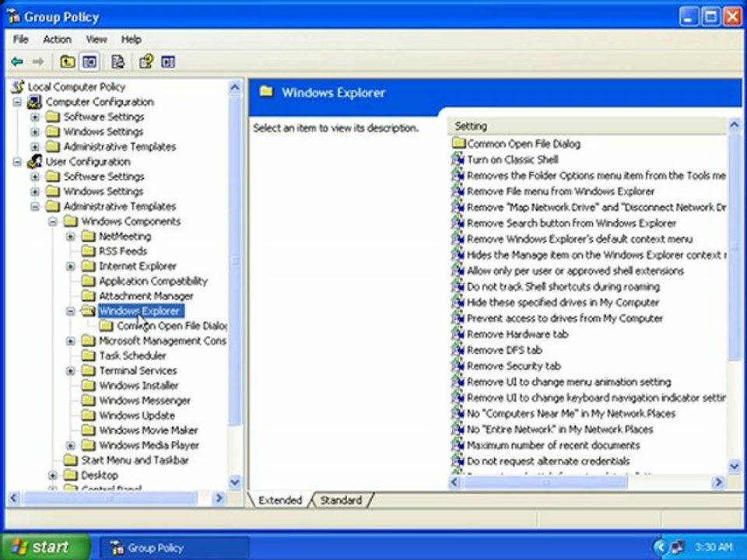The height and width of the screenshot is (560, 747).
Task: Click system tray expand arrow
Action: click(x=660, y=547)
